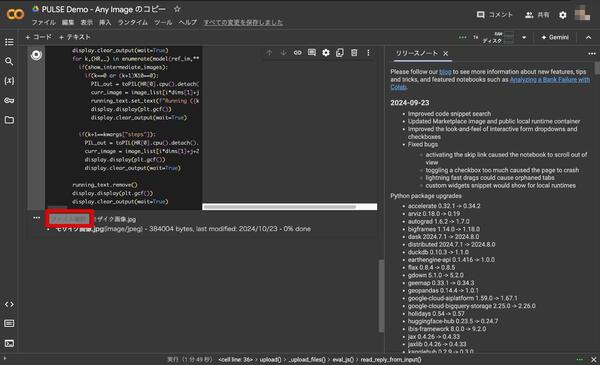Open the cell editor settings gear

coord(326,53)
